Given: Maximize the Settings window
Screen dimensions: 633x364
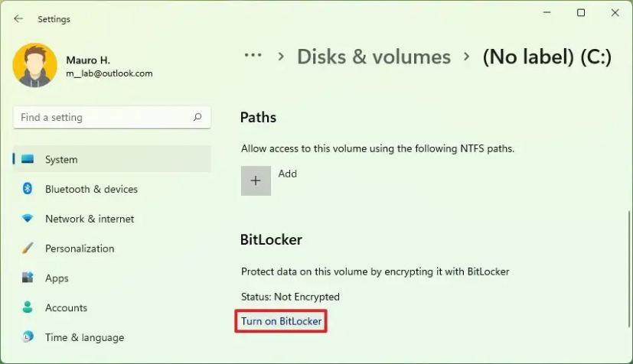Looking at the screenshot, I should pyautogui.click(x=581, y=13).
